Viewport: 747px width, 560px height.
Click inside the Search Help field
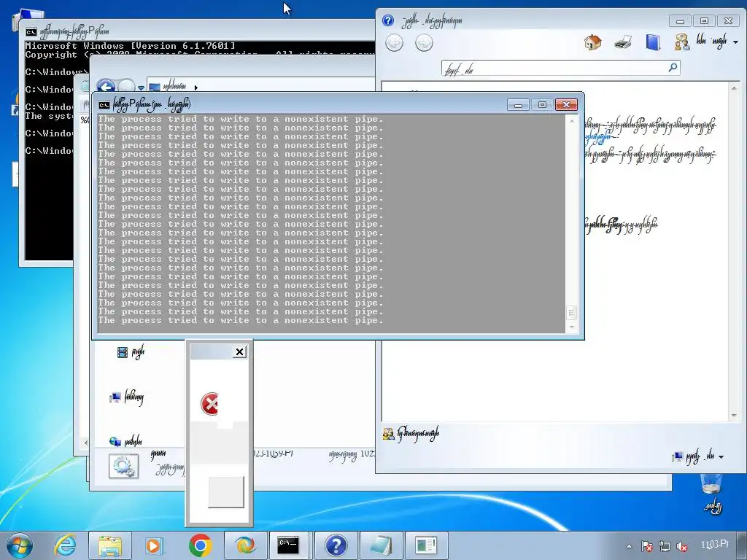554,68
